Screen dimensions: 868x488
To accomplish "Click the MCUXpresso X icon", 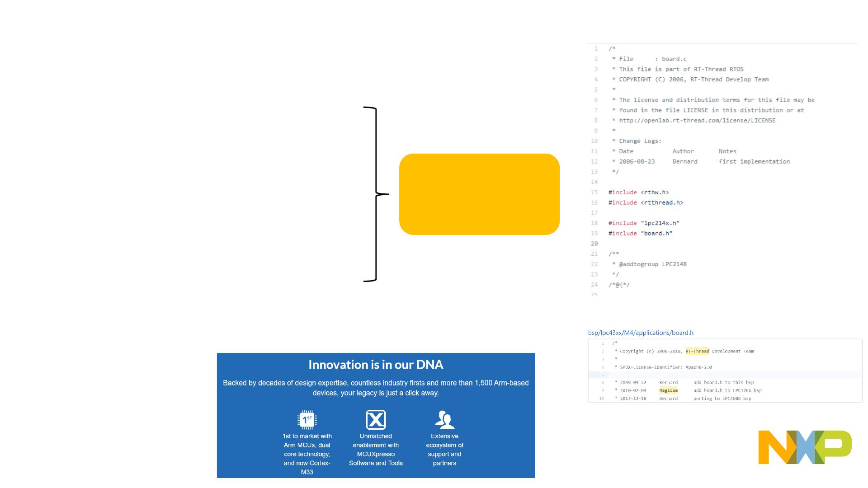I will pos(376,420).
